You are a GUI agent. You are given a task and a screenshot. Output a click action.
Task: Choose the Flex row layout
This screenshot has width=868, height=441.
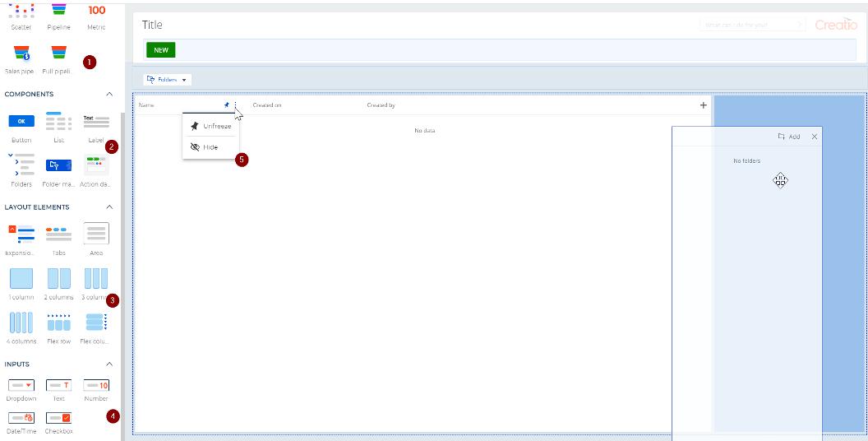tap(58, 328)
